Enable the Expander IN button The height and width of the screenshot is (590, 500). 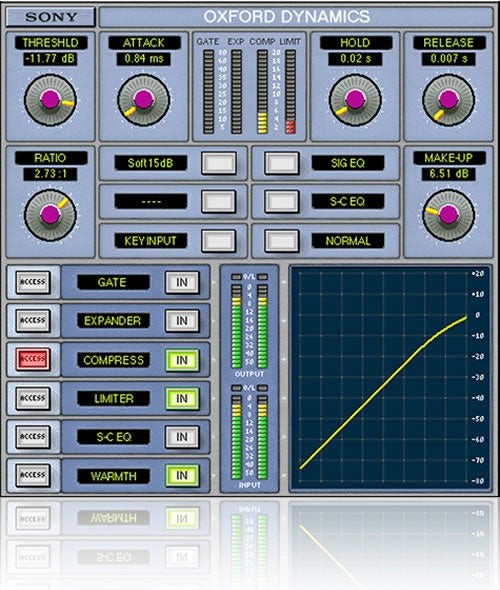click(182, 321)
